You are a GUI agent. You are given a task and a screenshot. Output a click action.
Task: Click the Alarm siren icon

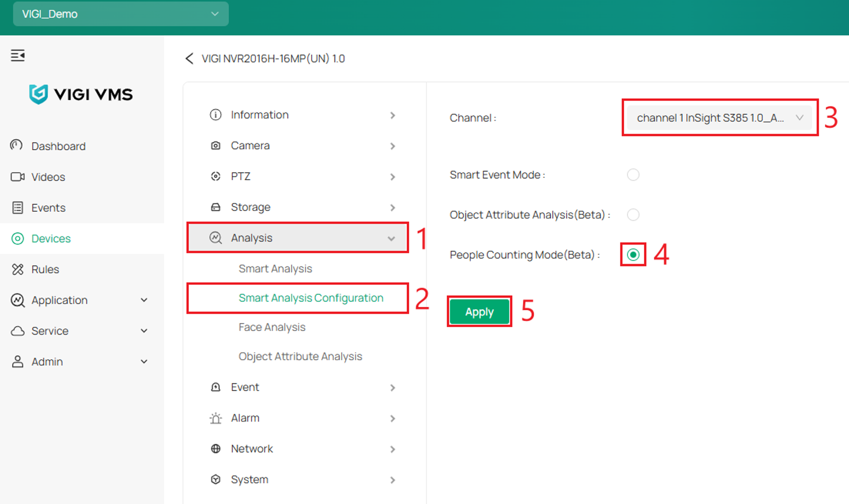(x=215, y=418)
